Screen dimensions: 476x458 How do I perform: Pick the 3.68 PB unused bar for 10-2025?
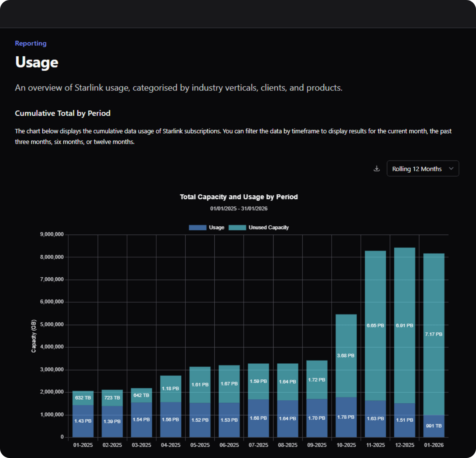[346, 355]
